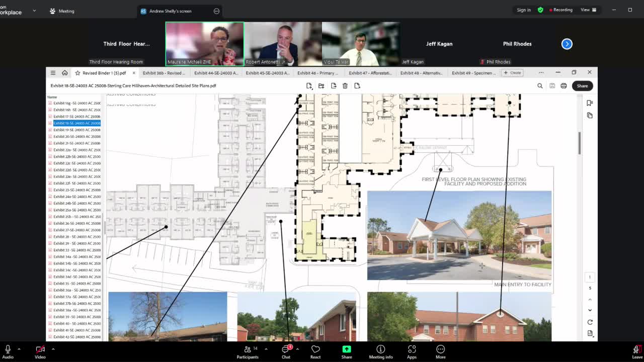Click the extract file icon
This screenshot has height=362, width=644.
[333, 86]
